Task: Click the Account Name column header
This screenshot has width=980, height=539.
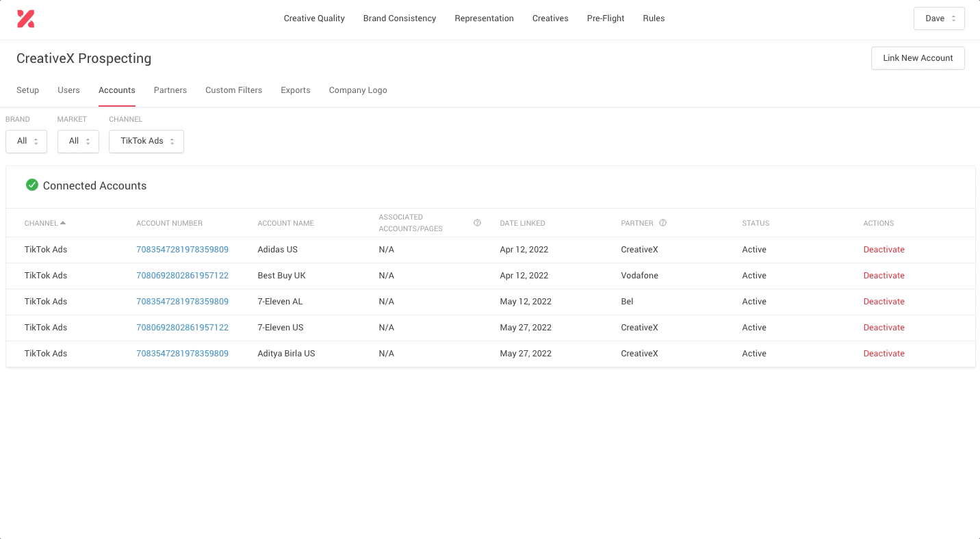Action: [x=286, y=223]
